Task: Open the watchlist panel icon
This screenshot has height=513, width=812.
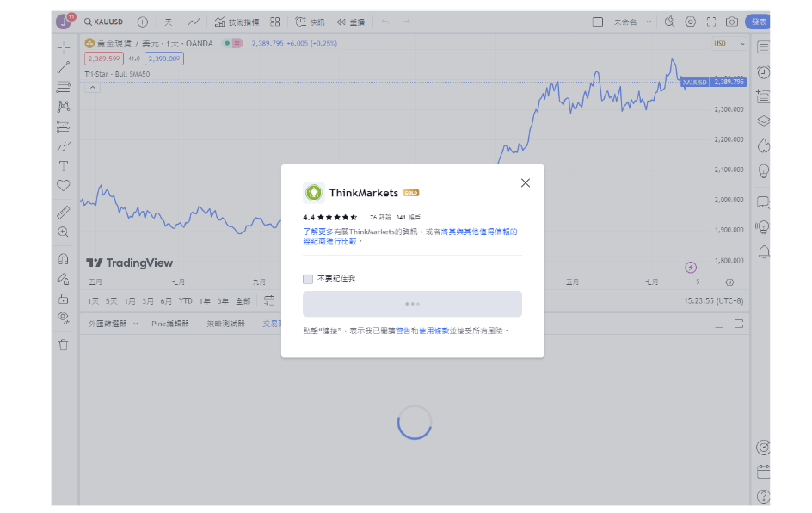Action: click(x=763, y=47)
